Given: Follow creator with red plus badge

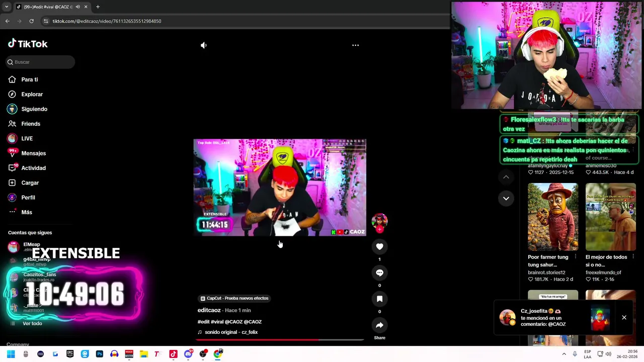Looking at the screenshot, I should (379, 229).
